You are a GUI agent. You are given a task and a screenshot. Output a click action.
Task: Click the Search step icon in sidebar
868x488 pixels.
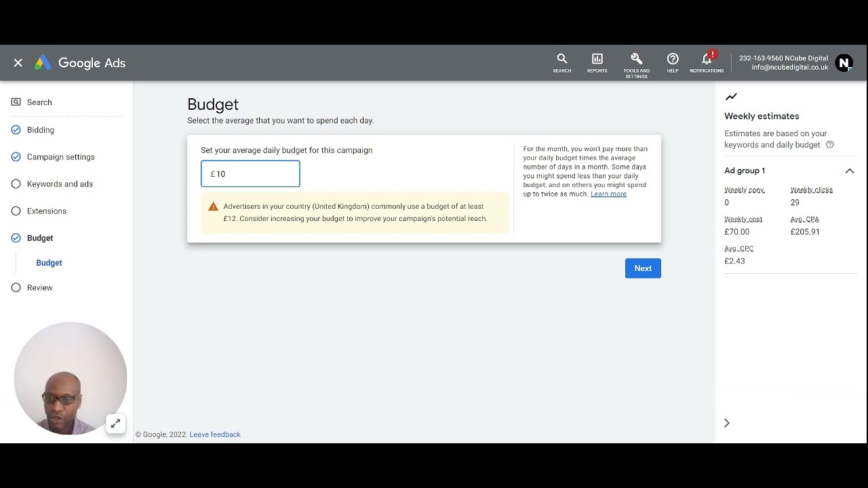(x=16, y=102)
